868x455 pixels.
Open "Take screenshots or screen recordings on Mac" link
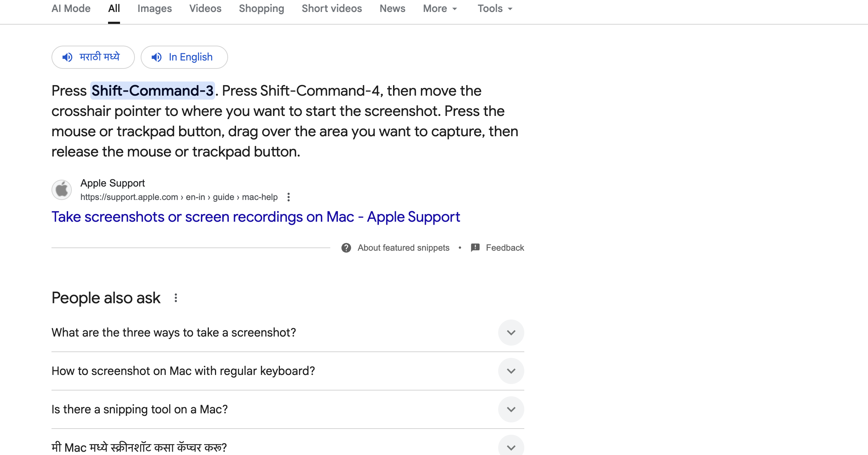[x=256, y=217]
